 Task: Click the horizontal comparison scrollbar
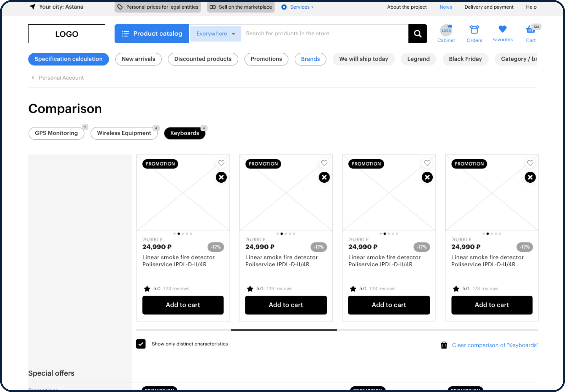tap(284, 330)
